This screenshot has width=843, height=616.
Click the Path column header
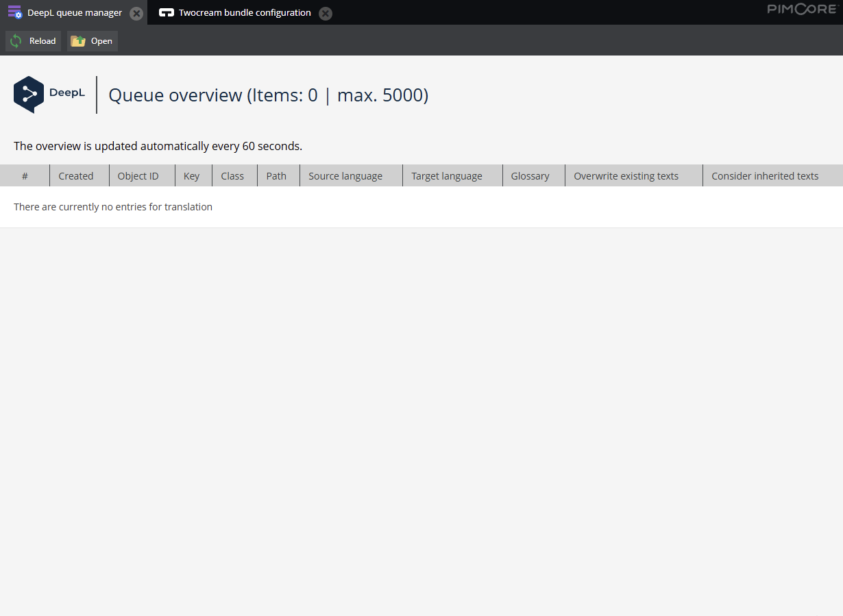pos(279,176)
